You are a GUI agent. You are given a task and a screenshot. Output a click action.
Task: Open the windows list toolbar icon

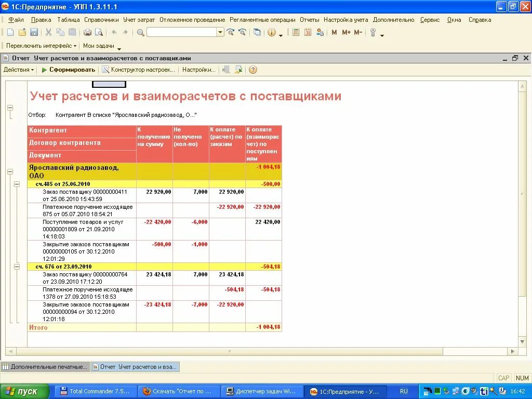(257, 33)
